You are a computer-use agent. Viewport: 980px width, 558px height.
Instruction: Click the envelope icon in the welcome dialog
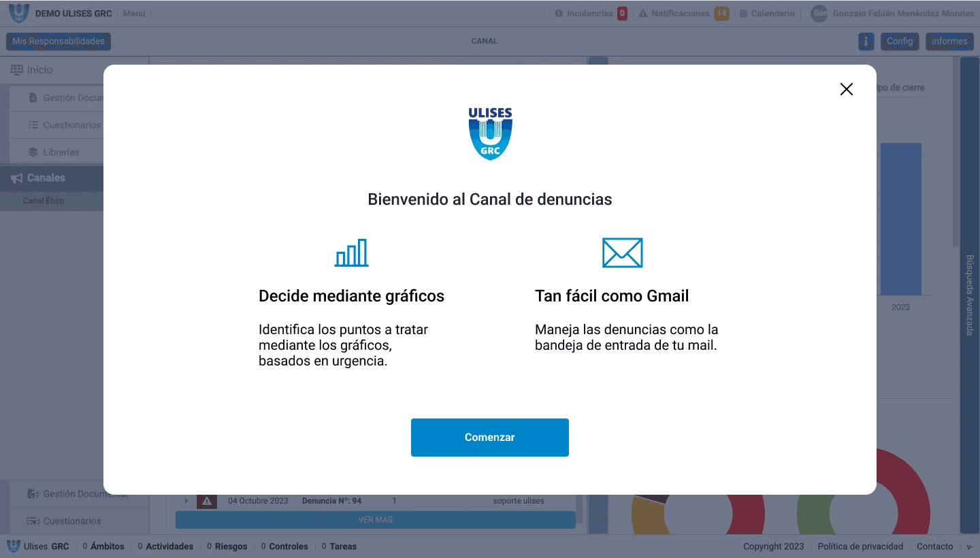click(x=623, y=252)
